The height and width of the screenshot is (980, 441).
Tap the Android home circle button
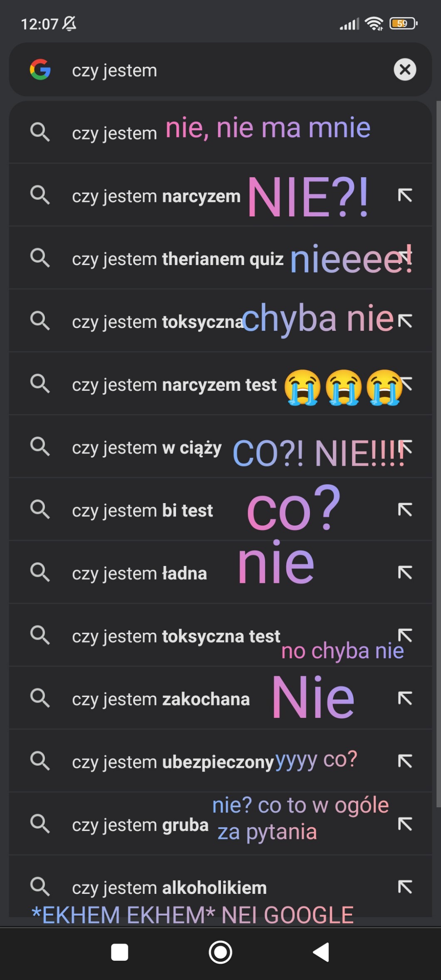coord(220,952)
